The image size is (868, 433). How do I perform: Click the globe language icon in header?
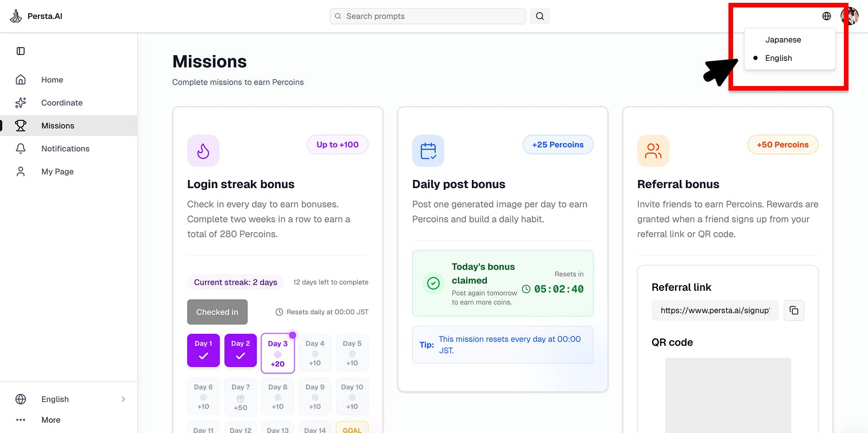pos(827,16)
